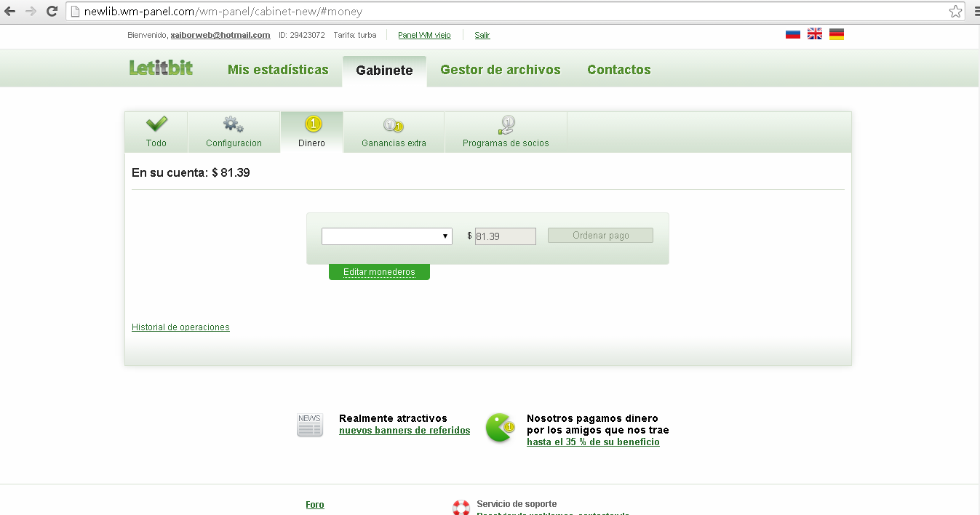The height and width of the screenshot is (515, 980).
Task: Open Mis estadísticas menu
Action: click(278, 70)
